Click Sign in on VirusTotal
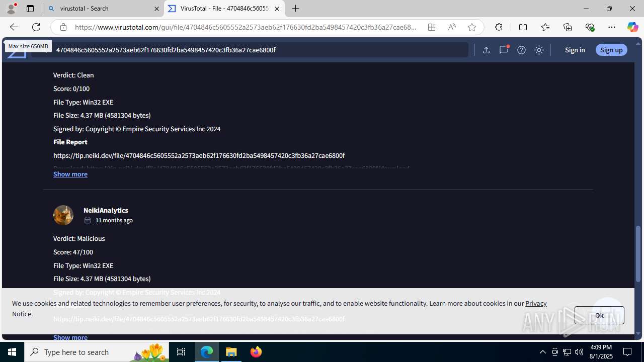The image size is (644, 362). point(575,50)
